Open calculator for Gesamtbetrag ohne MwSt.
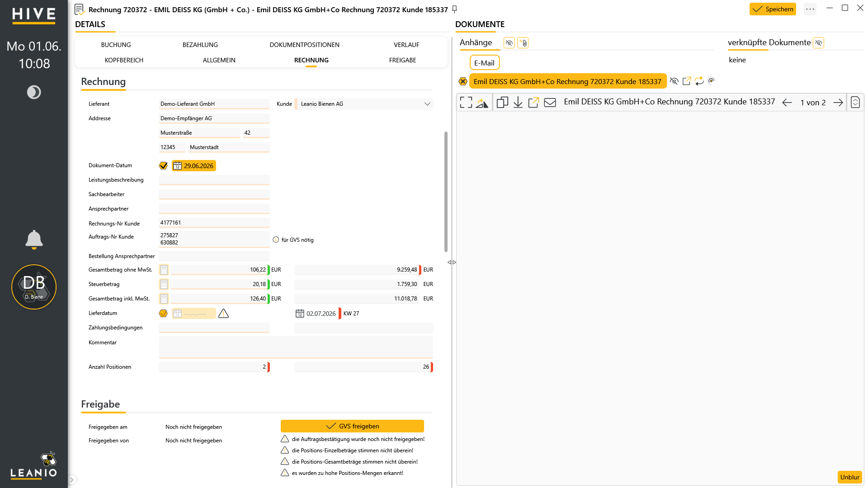The image size is (868, 488). pos(164,270)
